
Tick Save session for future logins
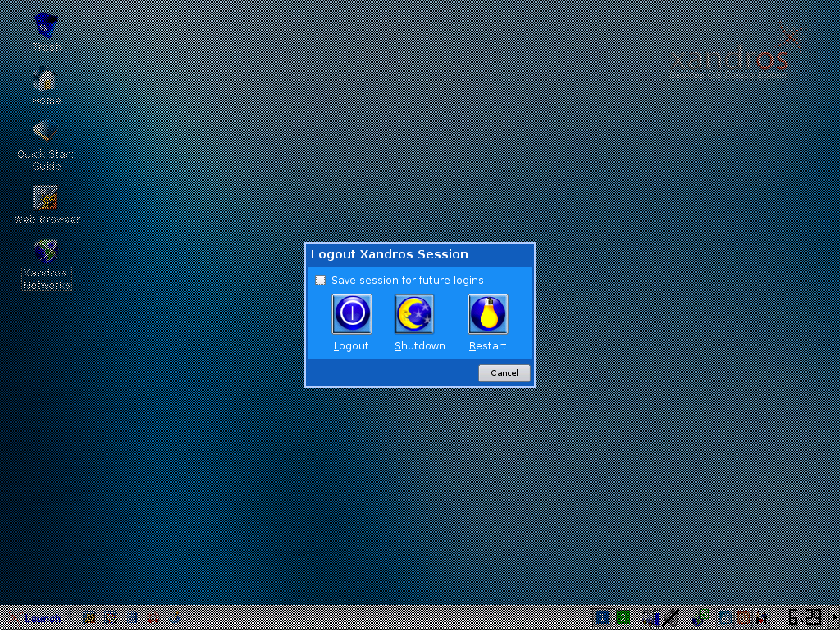click(x=321, y=281)
